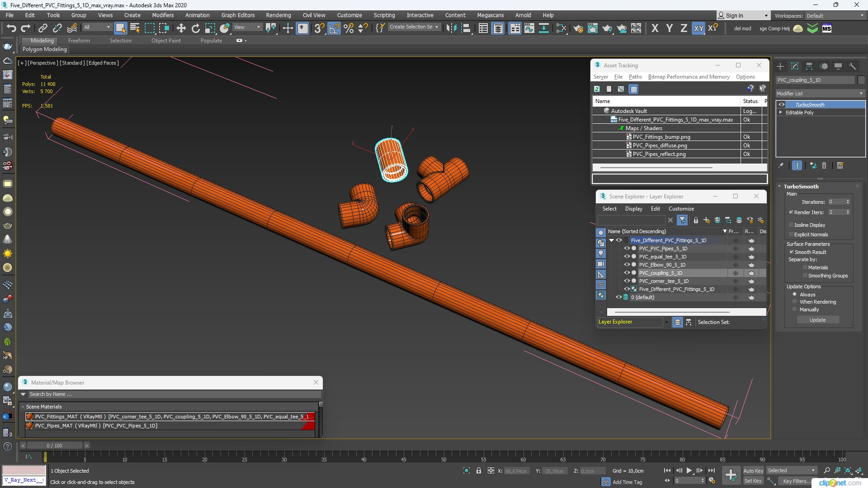The image size is (868, 488).
Task: Click the Key Filters button
Action: (797, 481)
